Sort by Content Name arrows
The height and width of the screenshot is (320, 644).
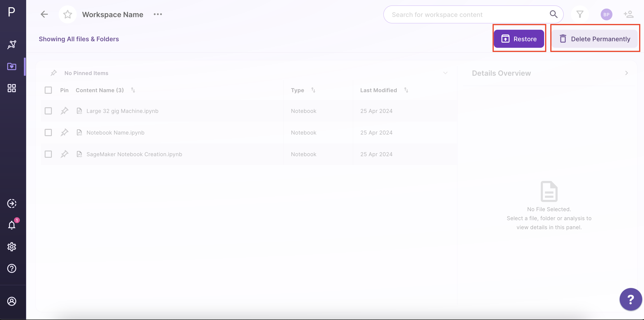pos(133,90)
